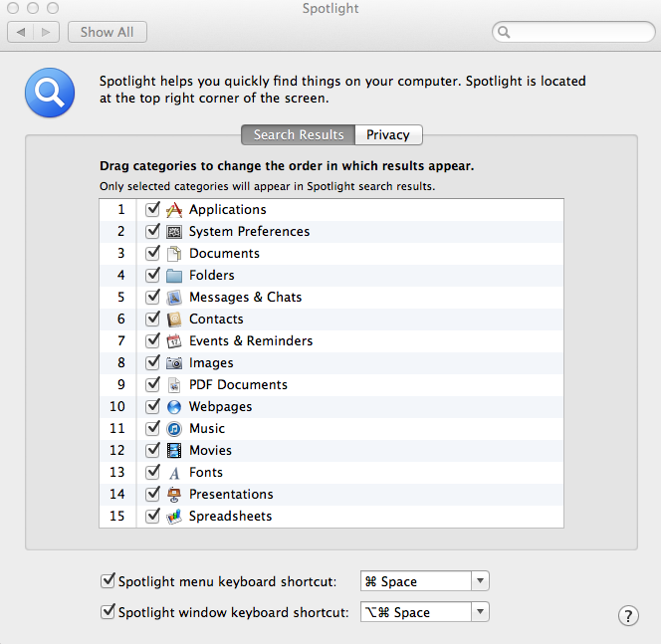This screenshot has width=661, height=644.
Task: Select the Events & Reminders row label
Action: coord(251,341)
